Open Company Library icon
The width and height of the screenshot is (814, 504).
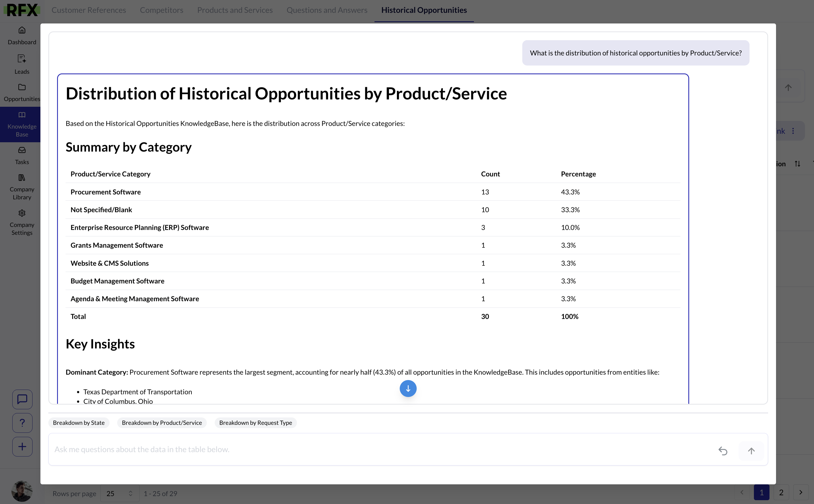pyautogui.click(x=22, y=178)
